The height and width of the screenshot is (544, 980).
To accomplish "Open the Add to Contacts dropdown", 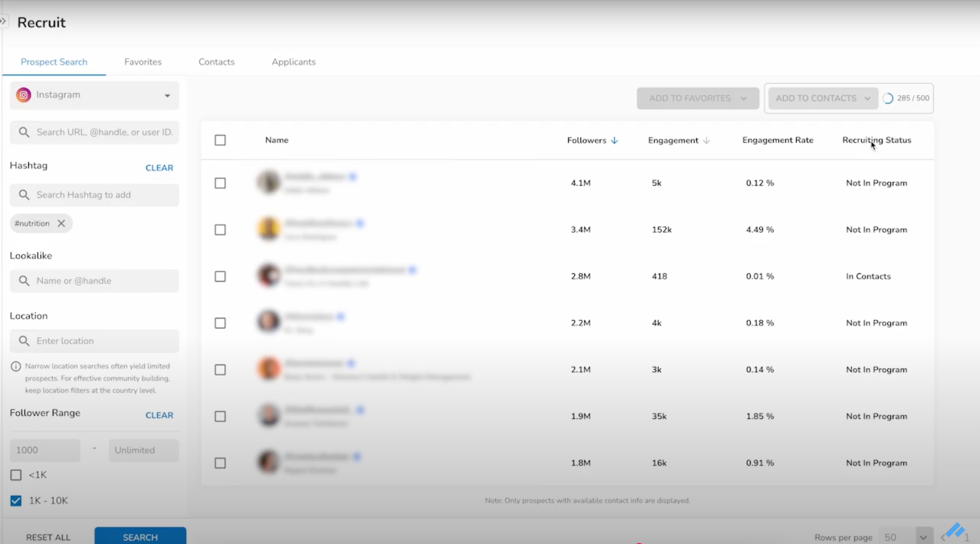I will click(x=867, y=99).
